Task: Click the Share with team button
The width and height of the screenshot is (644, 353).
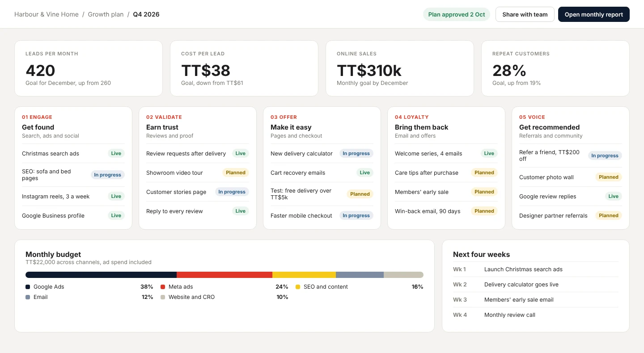Action: point(525,14)
